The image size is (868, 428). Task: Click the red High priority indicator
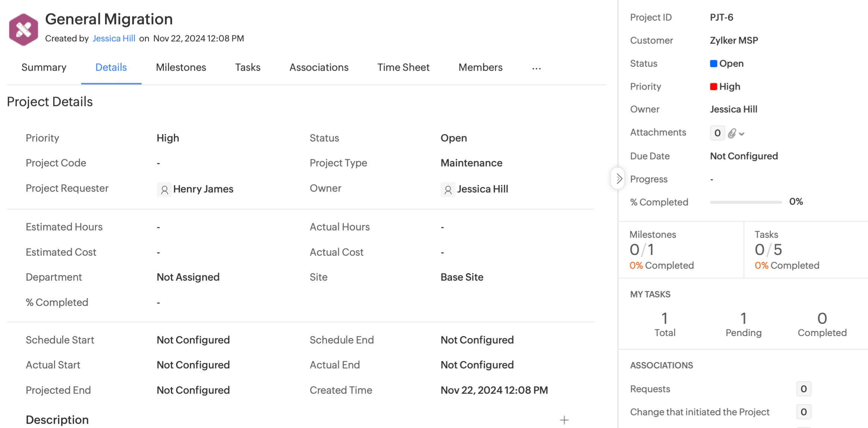coord(713,87)
